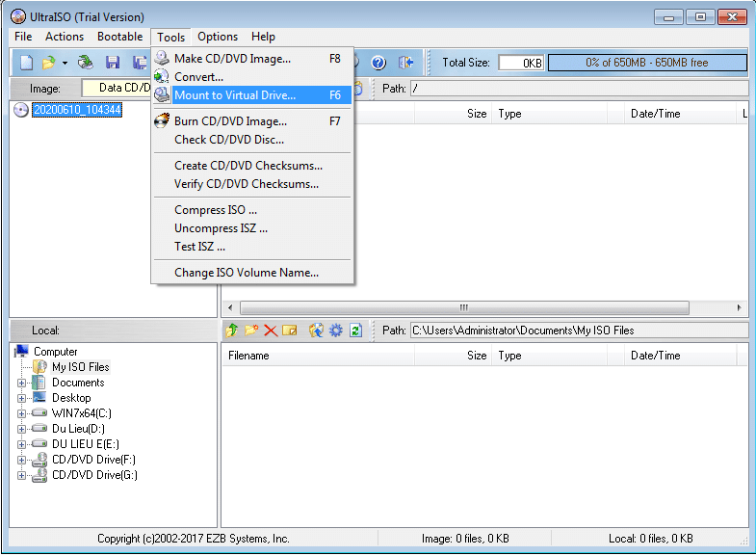
Task: Click the Total Size 0KB field
Action: 521,63
